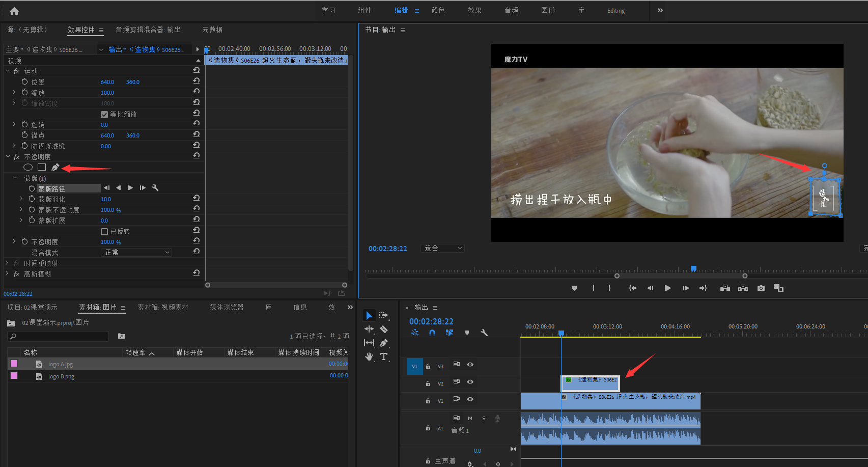Screen dimensions: 868x467
Task: Step back one frame
Action: 650,288
